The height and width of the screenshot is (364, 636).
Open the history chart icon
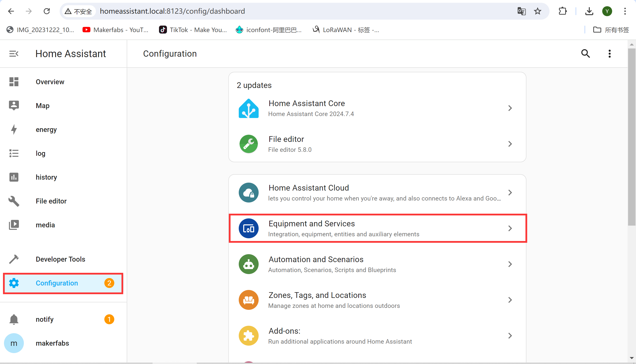coord(14,177)
